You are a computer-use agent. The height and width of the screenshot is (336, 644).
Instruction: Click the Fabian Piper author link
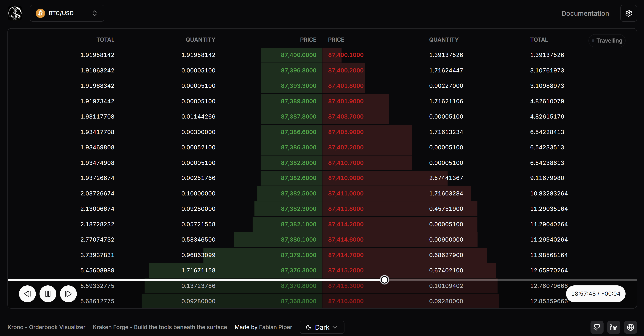point(275,327)
